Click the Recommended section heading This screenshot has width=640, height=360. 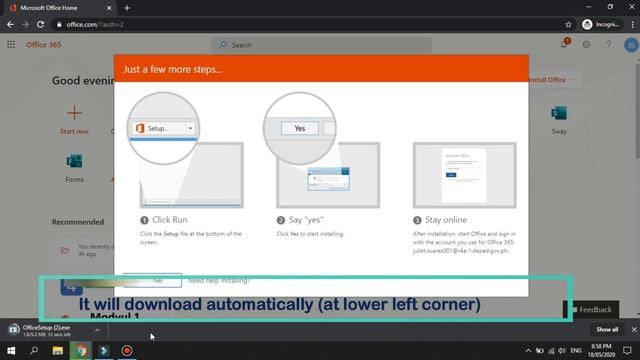[x=78, y=222]
